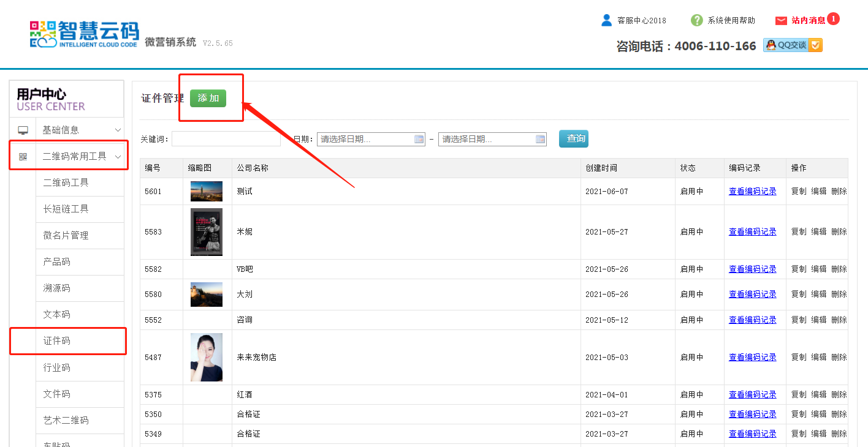Open the end date calendar icon

coord(541,139)
